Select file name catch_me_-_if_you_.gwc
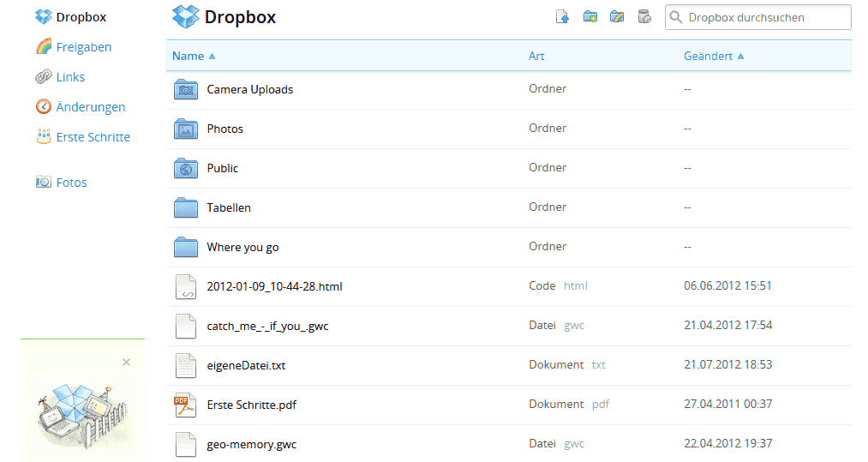The height and width of the screenshot is (462, 868). pos(267,327)
